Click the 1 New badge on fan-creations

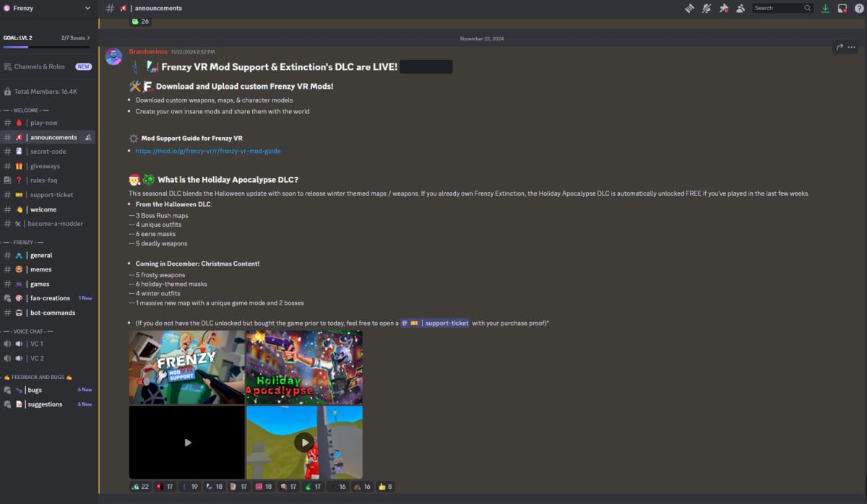[x=85, y=298]
